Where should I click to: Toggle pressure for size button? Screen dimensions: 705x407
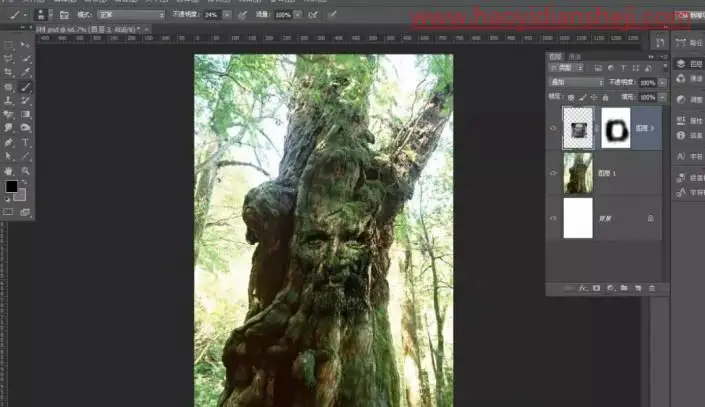(332, 15)
